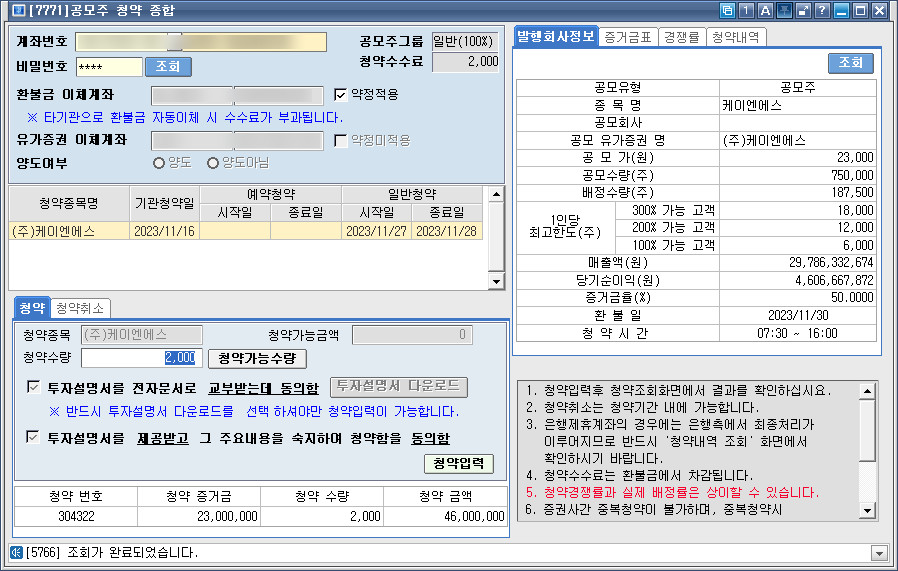Screen dimensions: 898x571
Task: Click the status bar message icon
Action: click(x=17, y=553)
